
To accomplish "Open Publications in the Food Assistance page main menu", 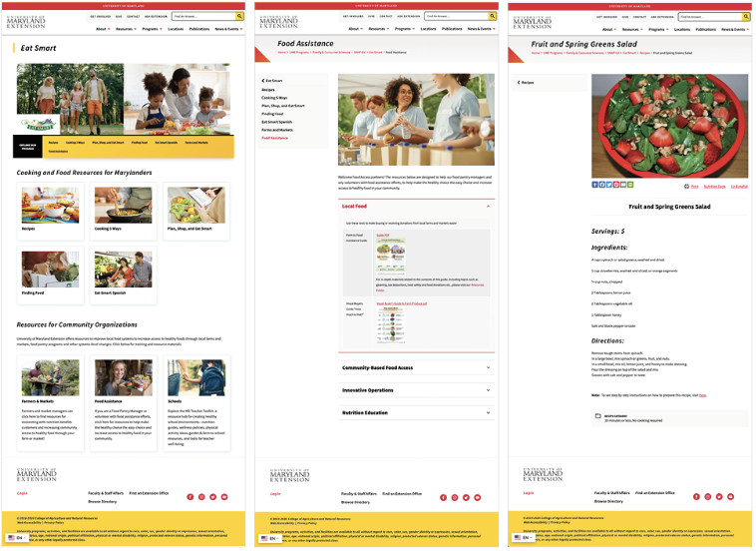I will [452, 29].
